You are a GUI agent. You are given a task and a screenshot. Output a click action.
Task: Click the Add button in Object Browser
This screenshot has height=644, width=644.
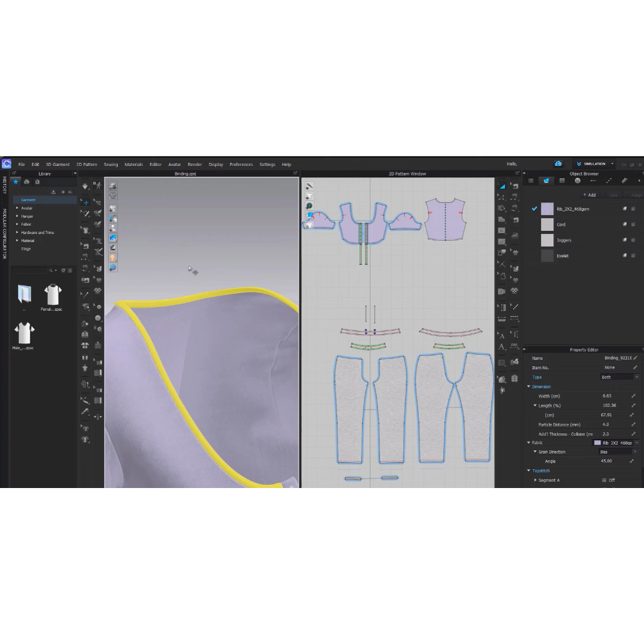point(589,195)
